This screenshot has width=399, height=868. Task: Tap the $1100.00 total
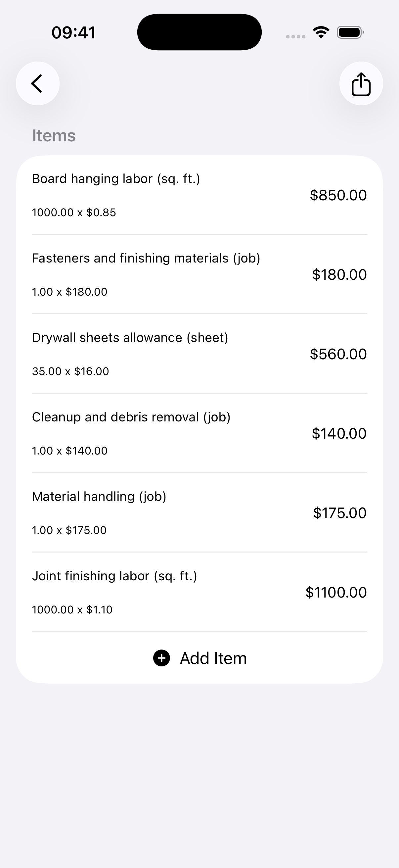(x=336, y=592)
